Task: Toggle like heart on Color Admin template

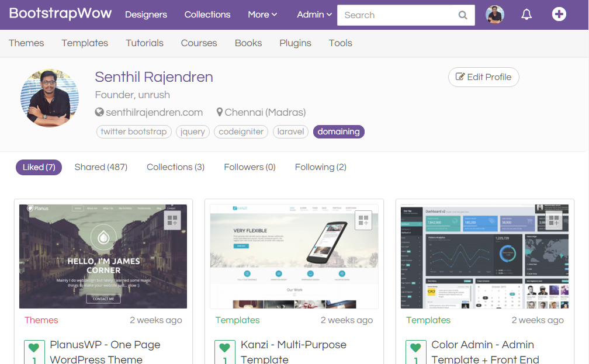Action: [x=415, y=348]
